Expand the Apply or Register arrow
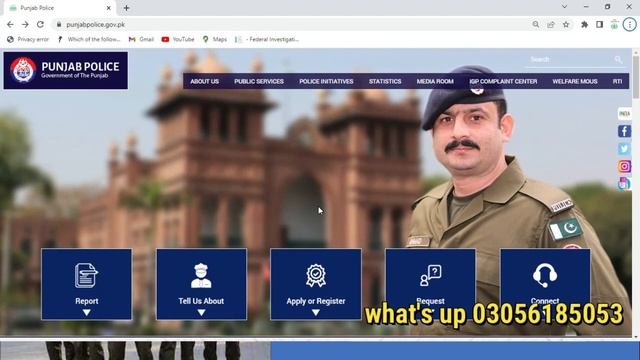Image resolution: width=640 pixels, height=360 pixels. coord(316,313)
